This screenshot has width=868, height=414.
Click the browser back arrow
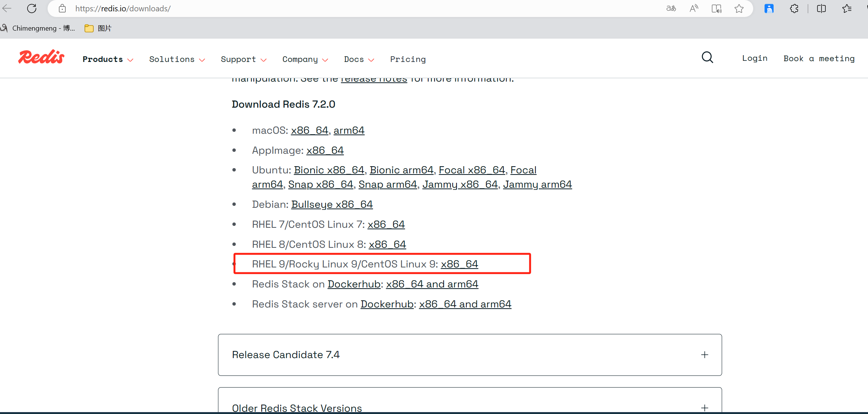(x=7, y=8)
